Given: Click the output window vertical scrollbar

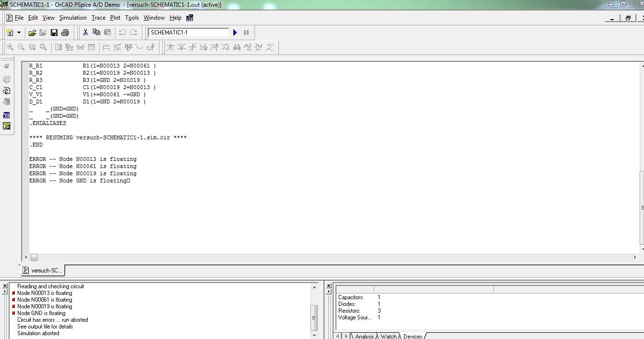Looking at the screenshot, I should [642, 157].
